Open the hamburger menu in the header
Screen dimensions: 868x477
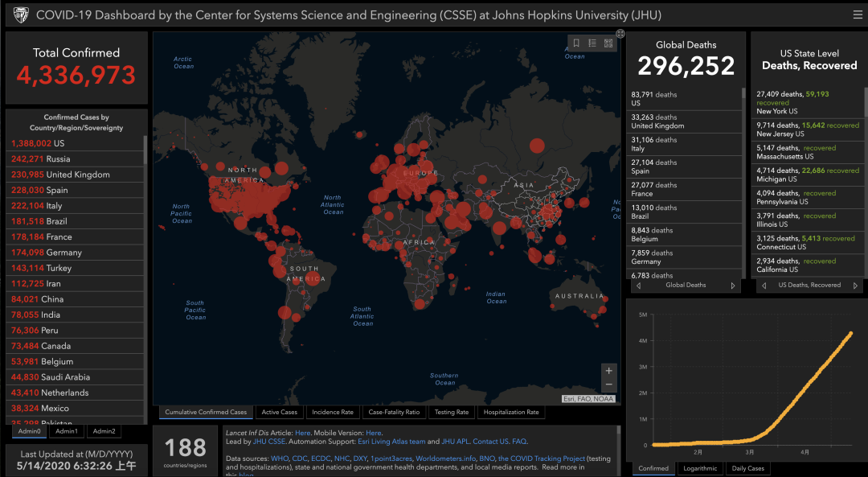click(x=858, y=15)
